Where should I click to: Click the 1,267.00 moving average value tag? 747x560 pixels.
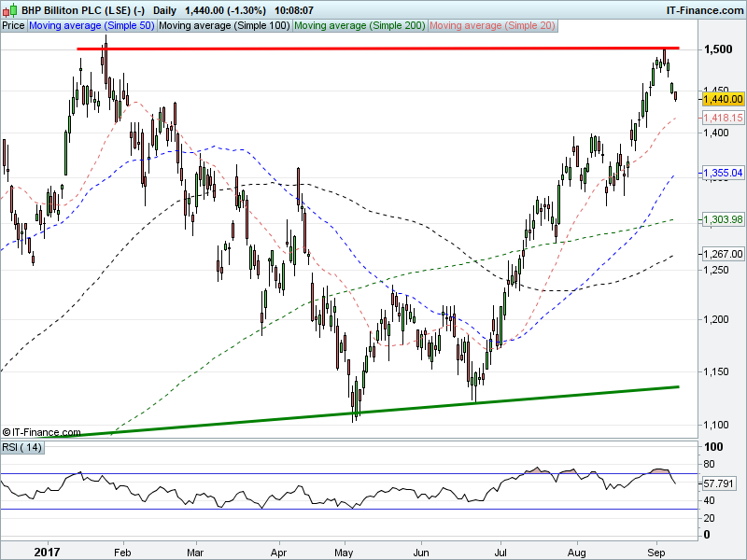tap(723, 254)
